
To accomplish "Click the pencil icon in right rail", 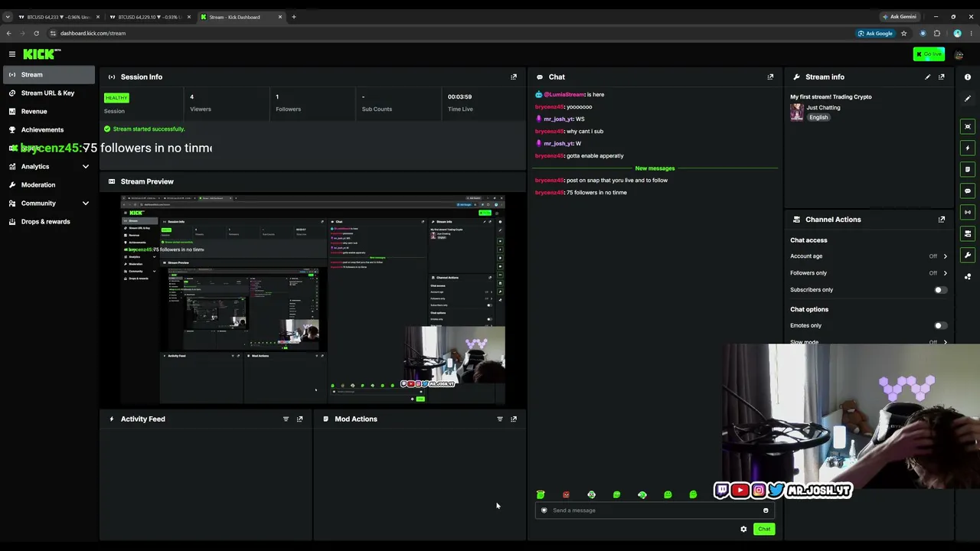I will click(x=968, y=99).
